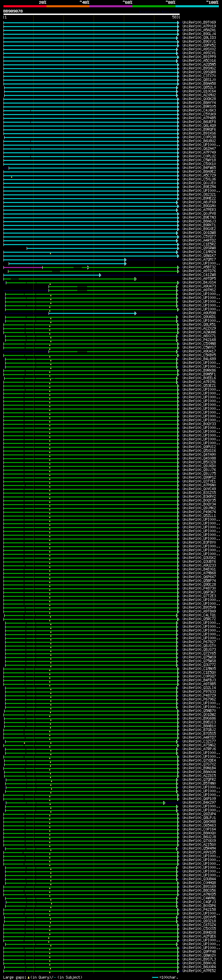Click the cyan alignment bar for UniRef100_A9U598
Screen dimensions: 222x980
93,314
